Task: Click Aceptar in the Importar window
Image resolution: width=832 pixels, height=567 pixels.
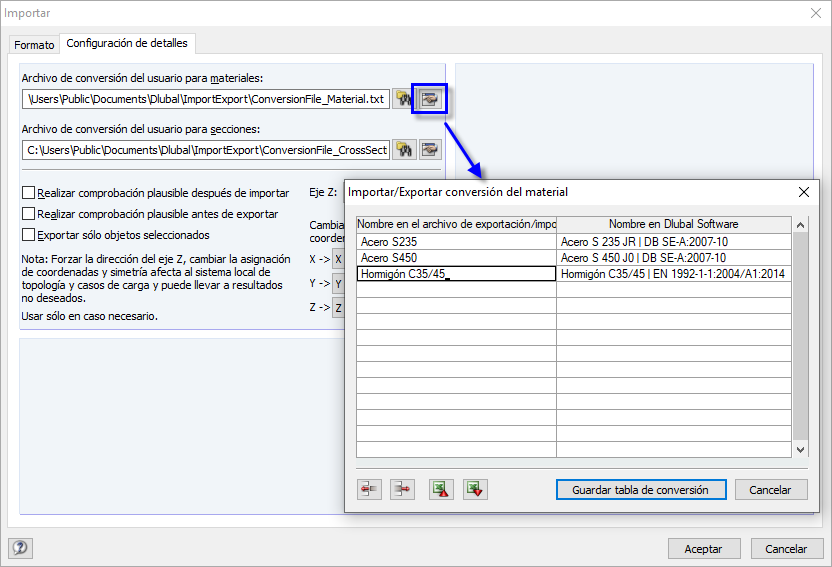Action: point(704,548)
